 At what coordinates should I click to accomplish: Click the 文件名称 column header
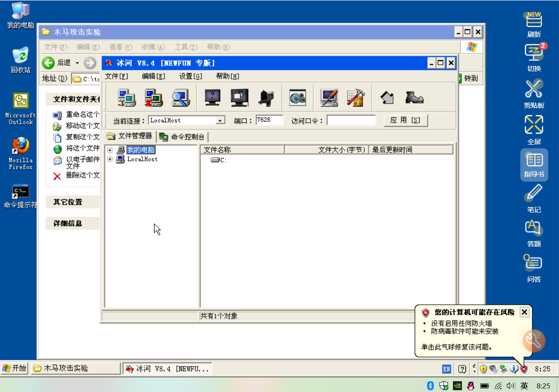pos(242,150)
